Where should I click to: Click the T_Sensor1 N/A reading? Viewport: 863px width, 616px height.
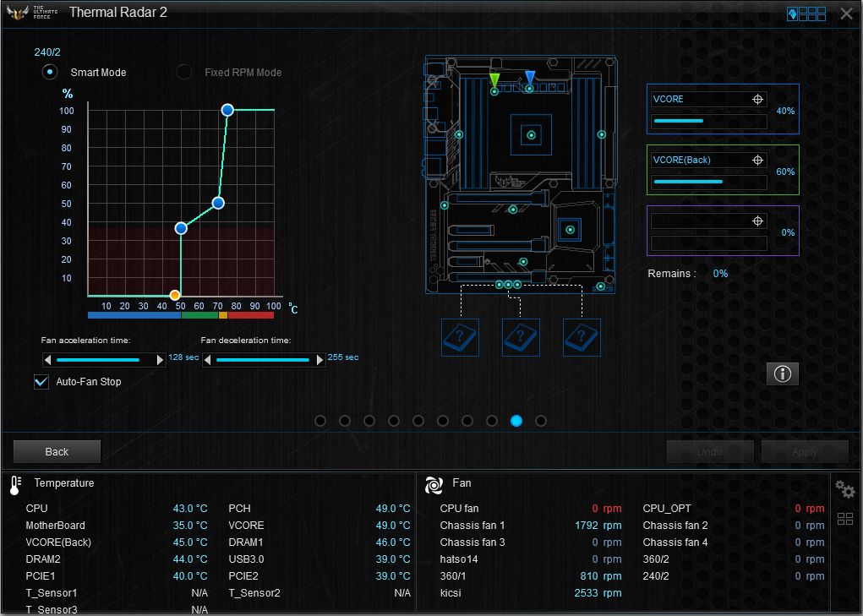[x=199, y=593]
